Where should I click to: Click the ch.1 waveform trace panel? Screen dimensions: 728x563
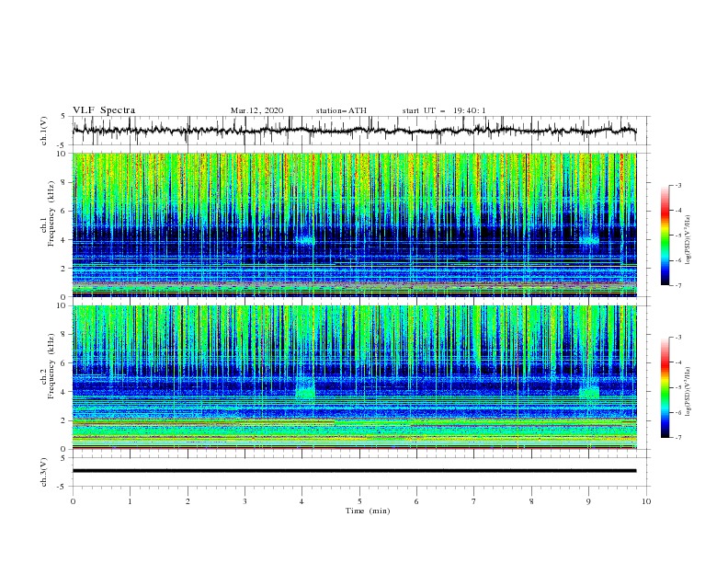[361, 131]
